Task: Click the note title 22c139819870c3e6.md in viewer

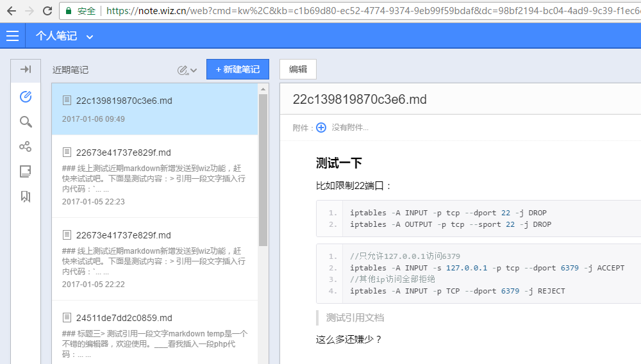Action: [x=360, y=99]
